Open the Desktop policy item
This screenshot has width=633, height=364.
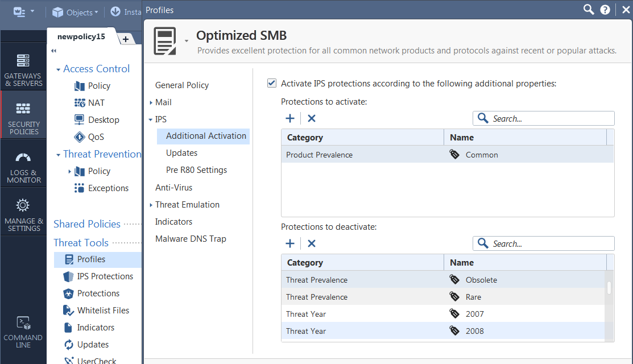pos(97,120)
